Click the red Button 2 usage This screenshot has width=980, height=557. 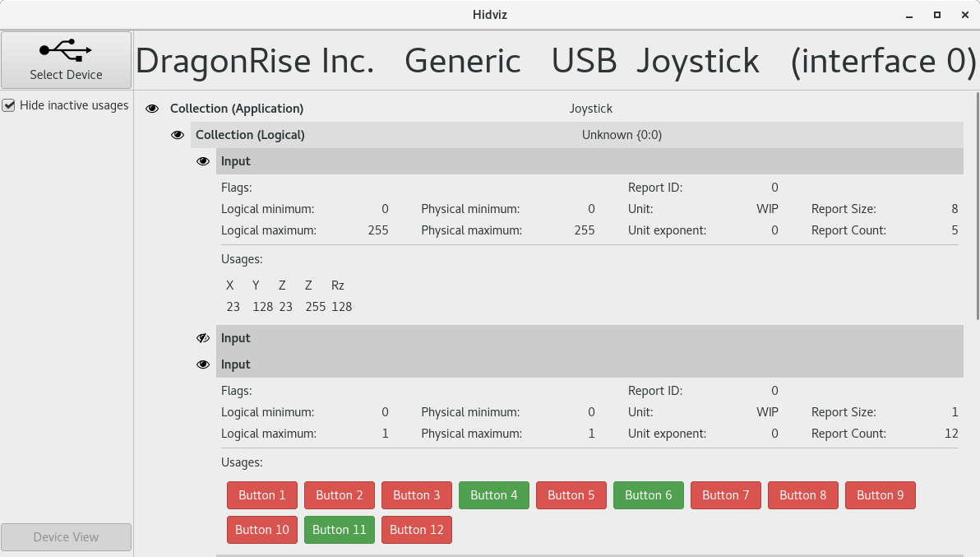[x=340, y=495]
